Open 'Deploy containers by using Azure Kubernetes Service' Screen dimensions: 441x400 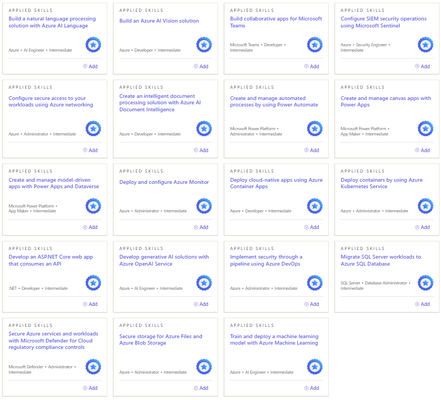coord(381,183)
